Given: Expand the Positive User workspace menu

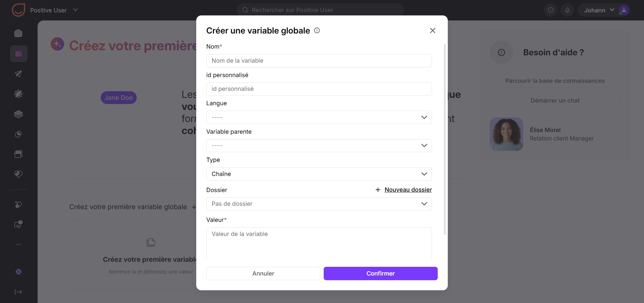Looking at the screenshot, I should pyautogui.click(x=75, y=10).
